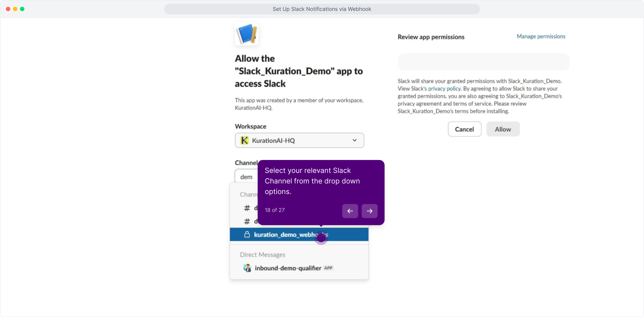Image resolution: width=644 pixels, height=317 pixels.
Task: Click the green maximize window button
Action: [x=22, y=9]
